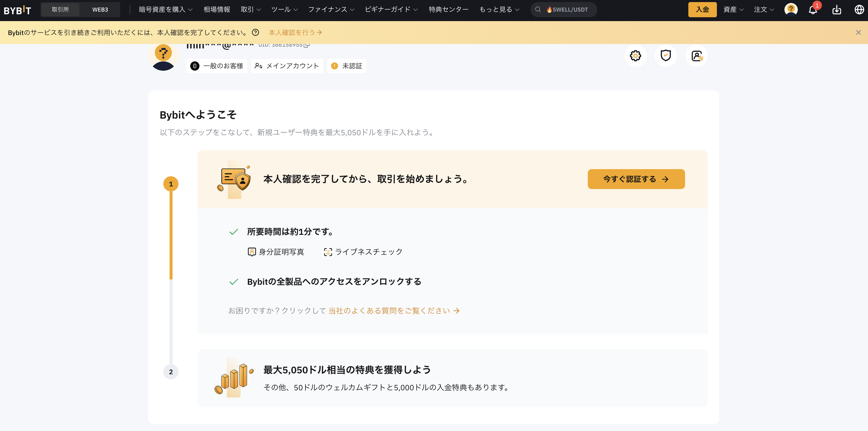Viewport: 868px width, 431px height.
Task: Click the SWELL/USDT search field
Action: pos(564,10)
